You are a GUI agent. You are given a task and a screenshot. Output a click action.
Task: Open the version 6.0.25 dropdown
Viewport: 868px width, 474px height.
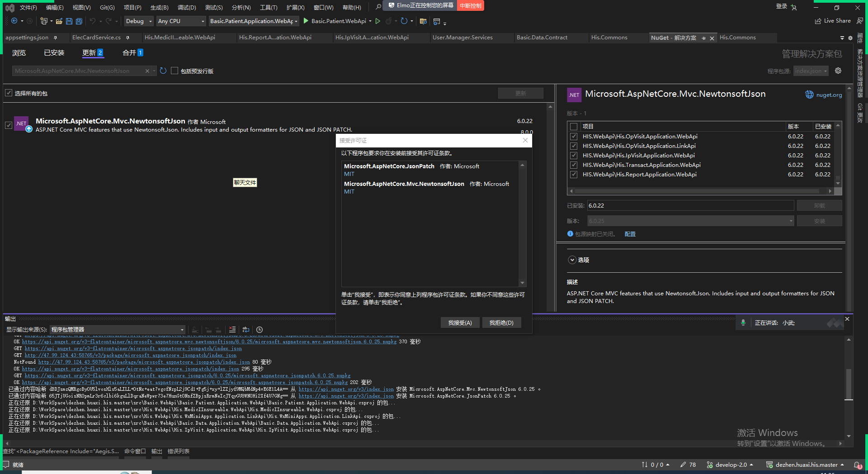(690, 221)
